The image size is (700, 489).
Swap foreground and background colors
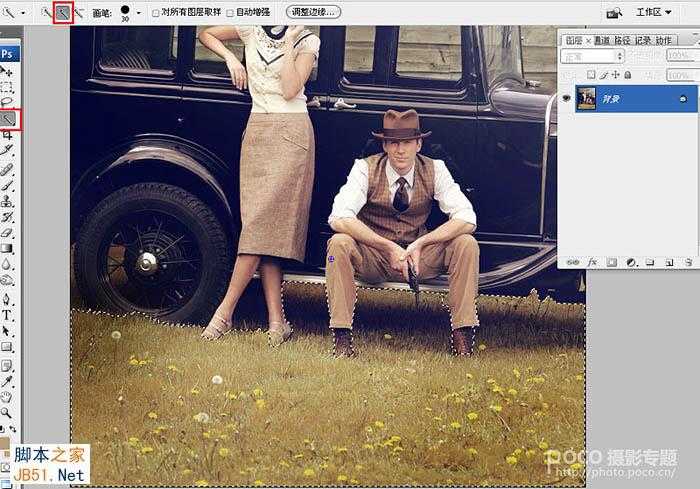coord(12,429)
